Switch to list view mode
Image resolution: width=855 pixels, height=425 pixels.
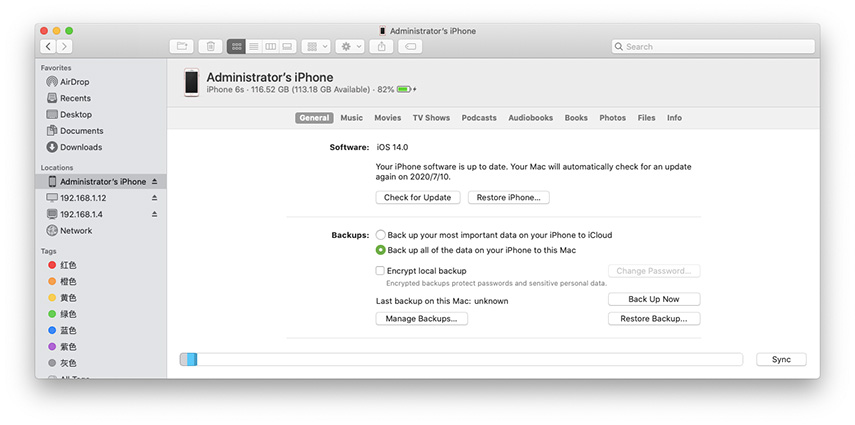click(254, 47)
